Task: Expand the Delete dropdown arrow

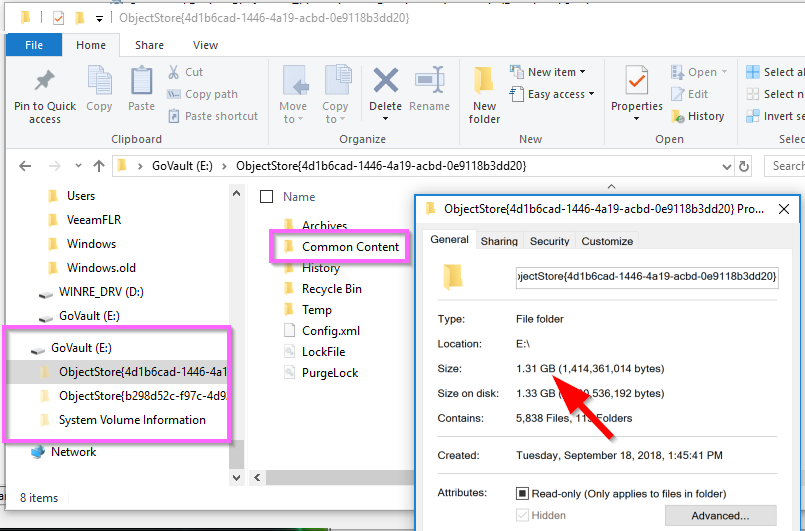Action: click(385, 119)
